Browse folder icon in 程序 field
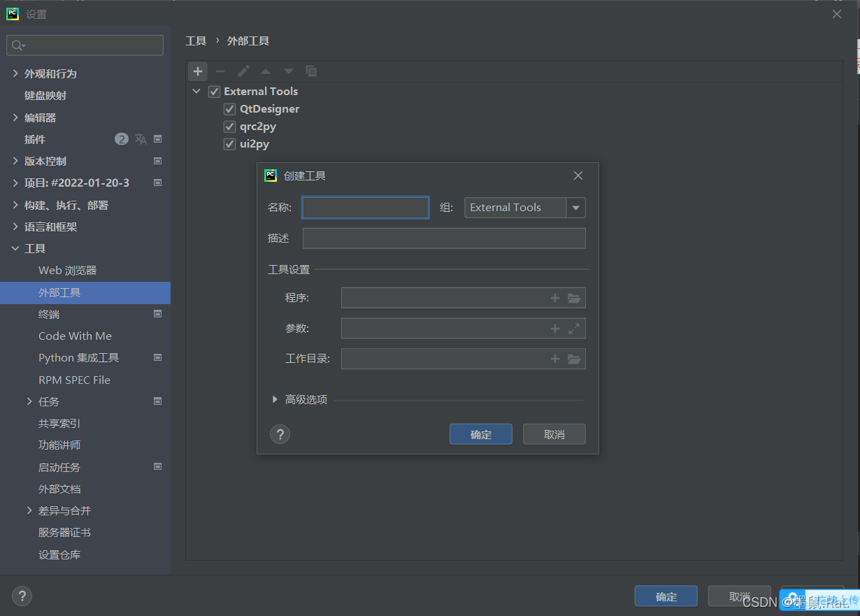The height and width of the screenshot is (616, 860). pos(574,298)
